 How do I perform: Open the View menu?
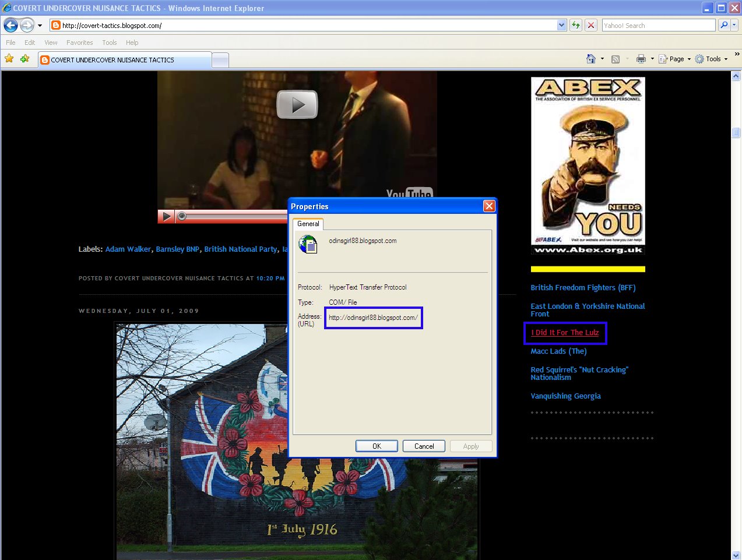tap(51, 43)
